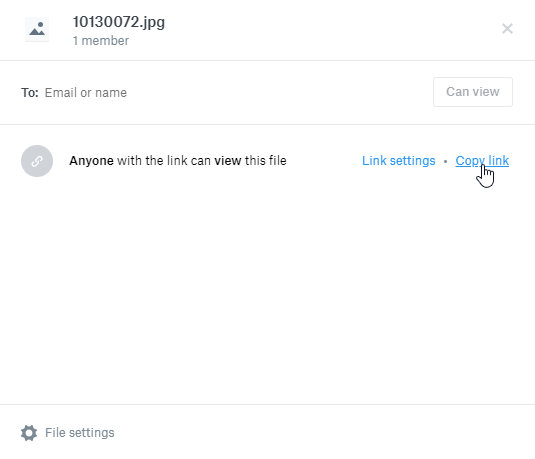Open File settings via the gear icon
Viewport: 535px width, 459px height.
[x=29, y=433]
